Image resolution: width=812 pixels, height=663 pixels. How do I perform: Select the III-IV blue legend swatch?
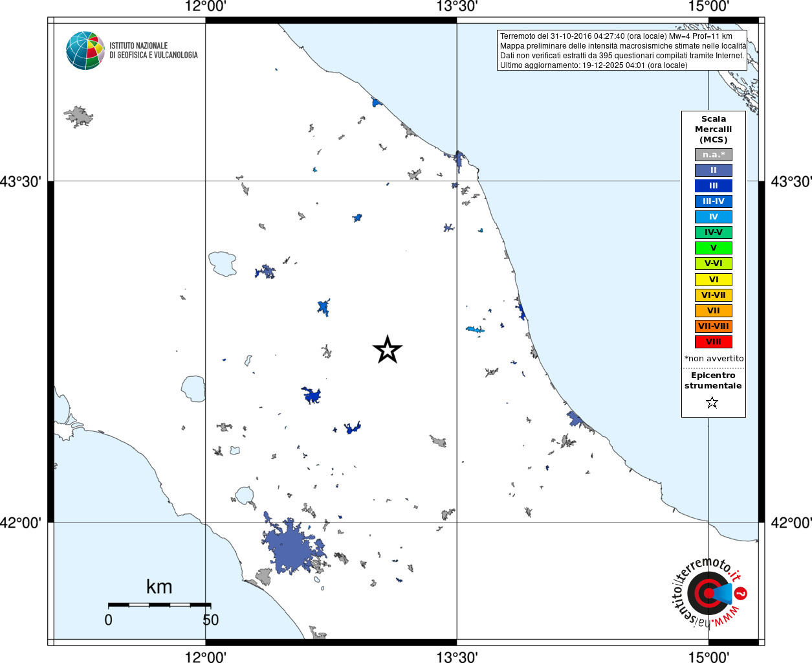(714, 201)
